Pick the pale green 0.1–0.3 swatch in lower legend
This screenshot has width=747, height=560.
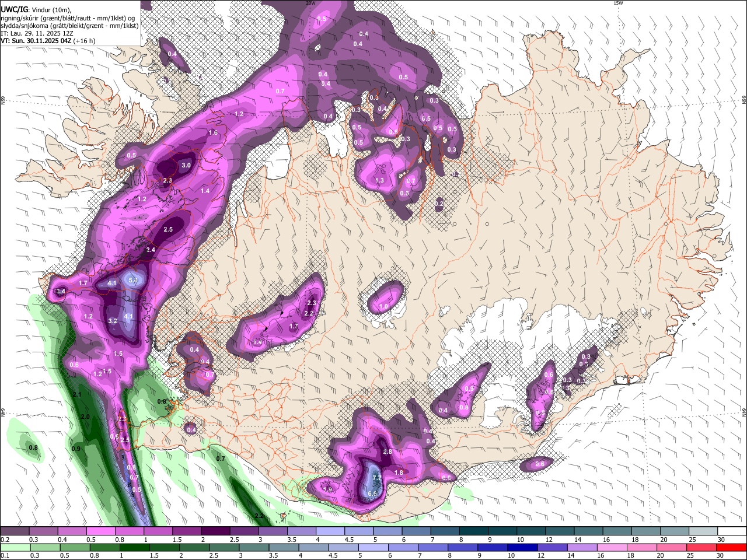[15, 547]
